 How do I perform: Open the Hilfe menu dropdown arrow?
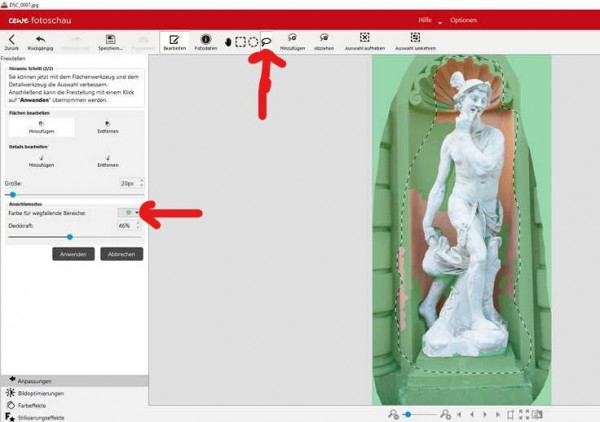pyautogui.click(x=440, y=23)
